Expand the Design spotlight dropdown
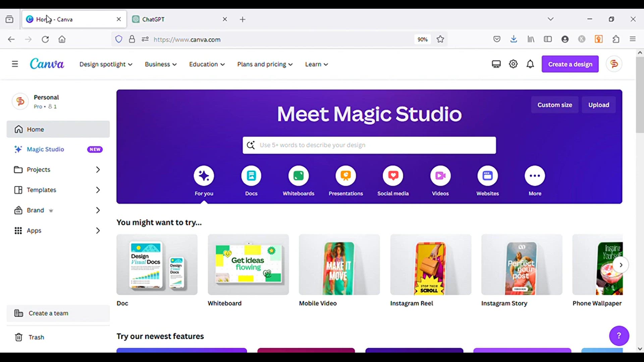Screen dimensions: 644x362 click(106, 64)
